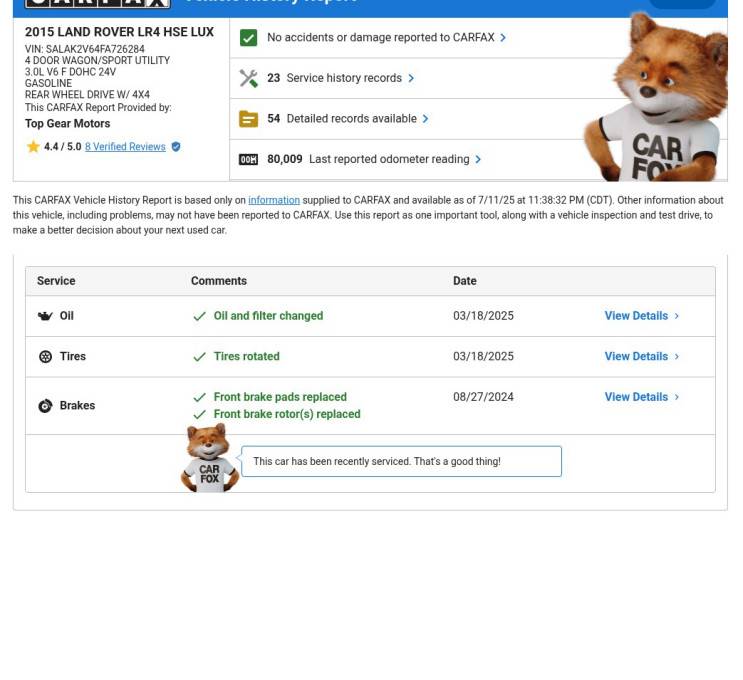
Task: Click the 03/18/2025 date in Oil row
Action: tap(483, 316)
